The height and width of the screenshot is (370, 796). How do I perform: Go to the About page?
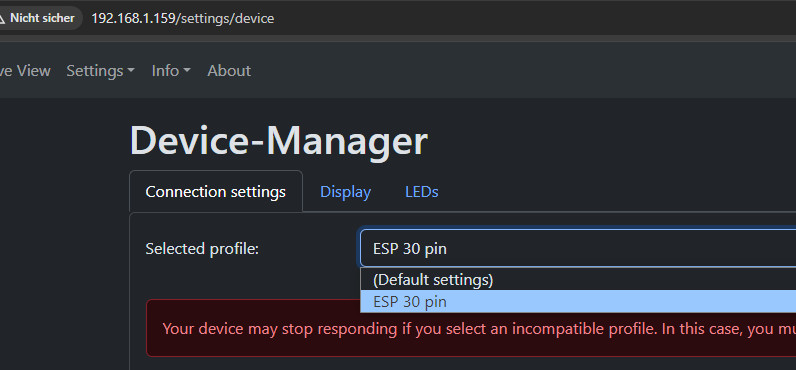tap(229, 71)
